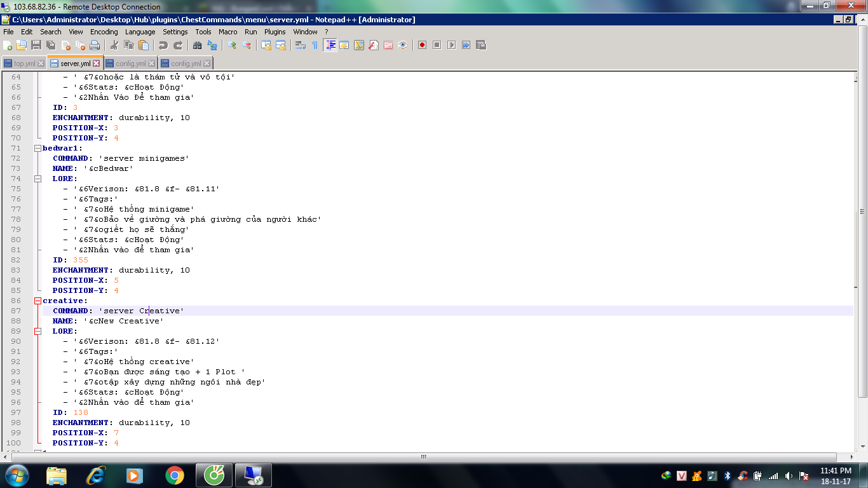868x488 pixels.
Task: Click the Paste clipboard icon
Action: (x=144, y=45)
